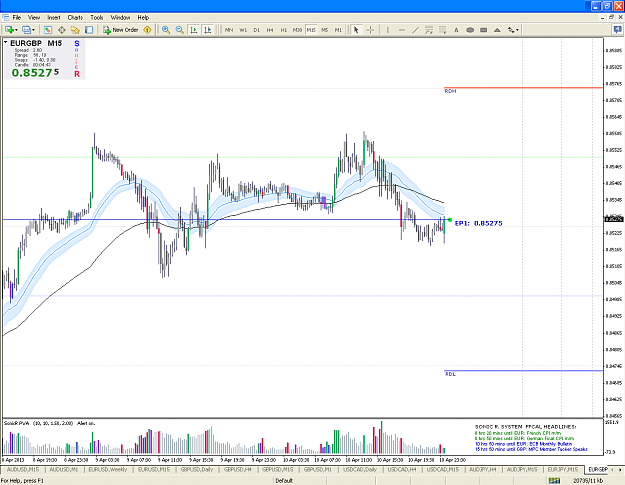Click the chart system menu icon beside File
Screen dimensions: 625x485
(x=6, y=18)
